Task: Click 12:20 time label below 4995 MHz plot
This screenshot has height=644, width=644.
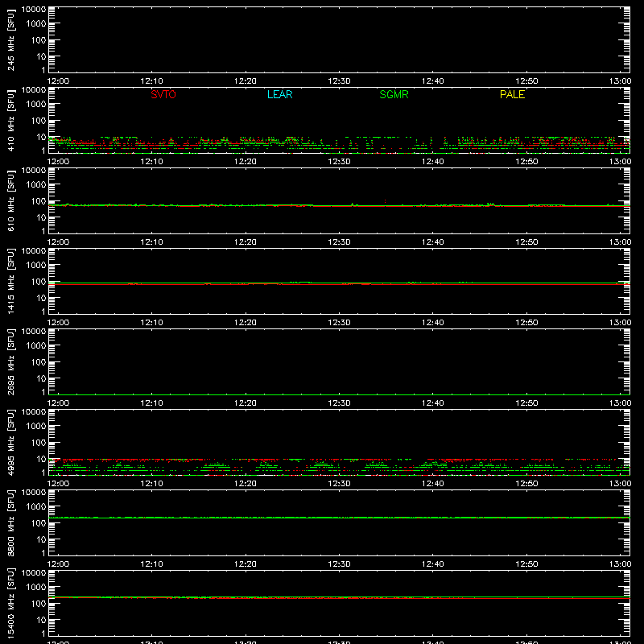Action: (246, 484)
